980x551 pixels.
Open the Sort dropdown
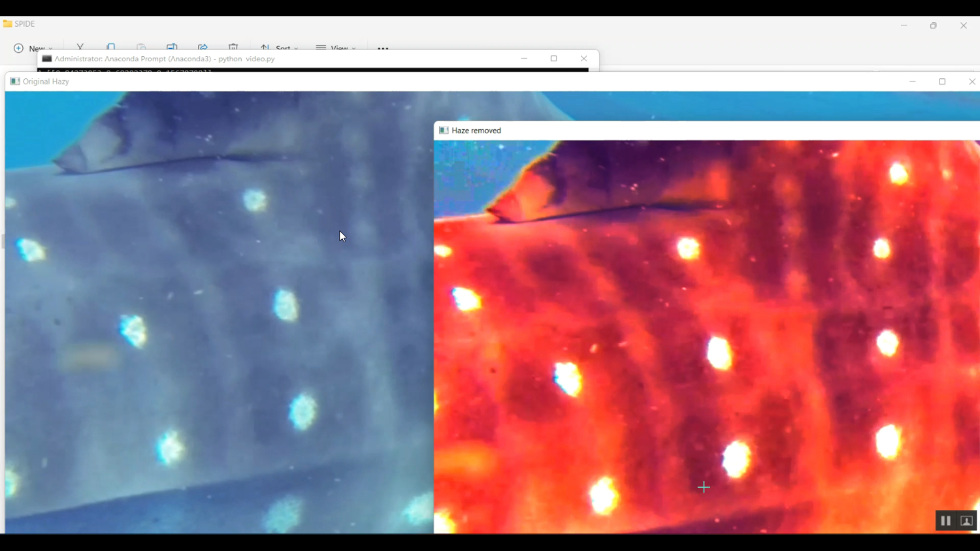point(280,48)
